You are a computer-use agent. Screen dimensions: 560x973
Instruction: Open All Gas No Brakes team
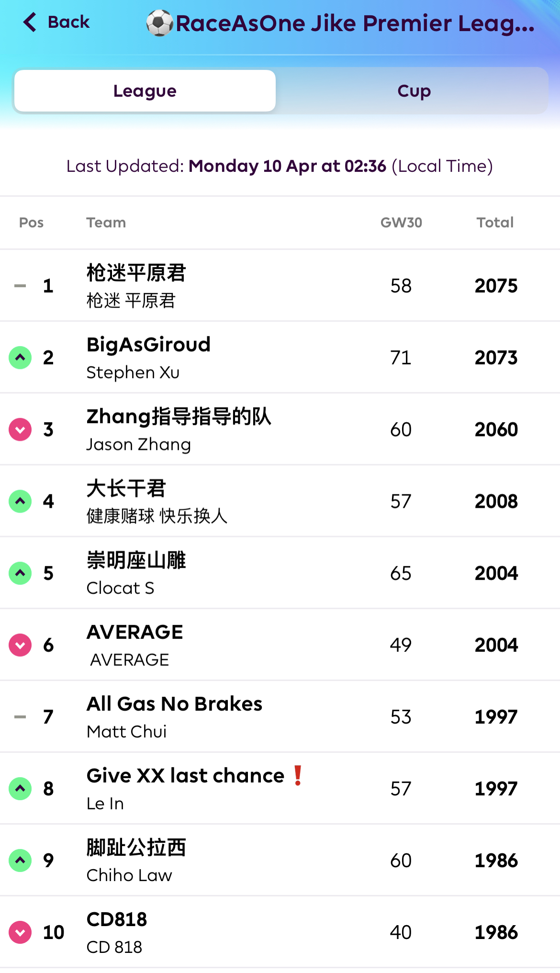click(174, 716)
